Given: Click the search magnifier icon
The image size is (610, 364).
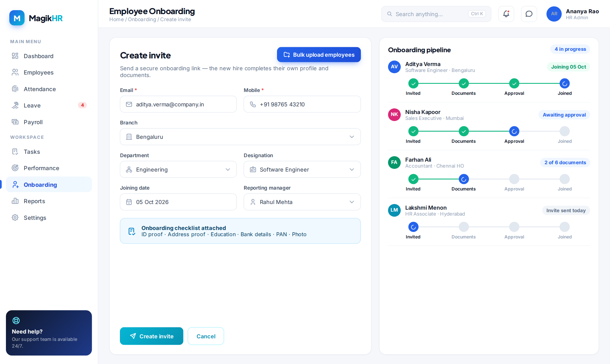Looking at the screenshot, I should pos(389,14).
